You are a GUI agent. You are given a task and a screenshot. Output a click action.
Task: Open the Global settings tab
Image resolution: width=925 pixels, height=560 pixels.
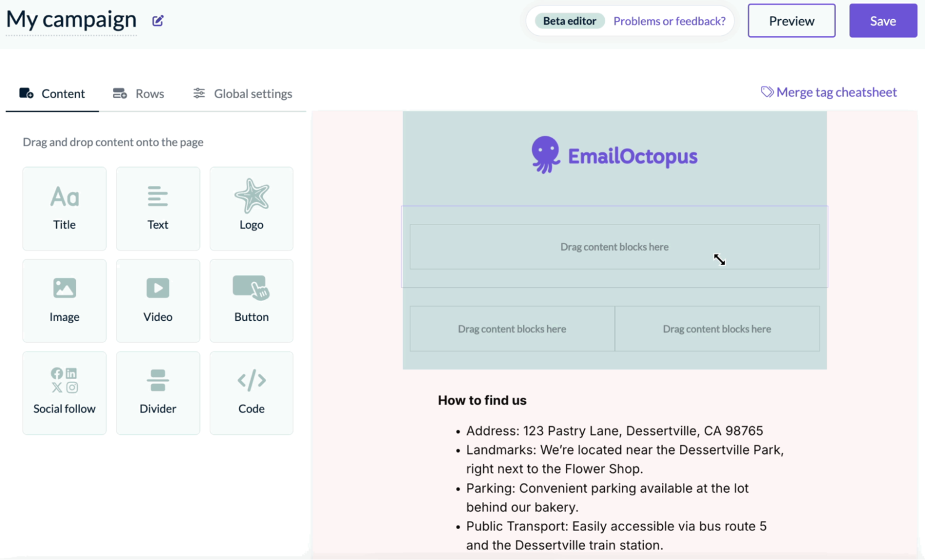pos(243,93)
